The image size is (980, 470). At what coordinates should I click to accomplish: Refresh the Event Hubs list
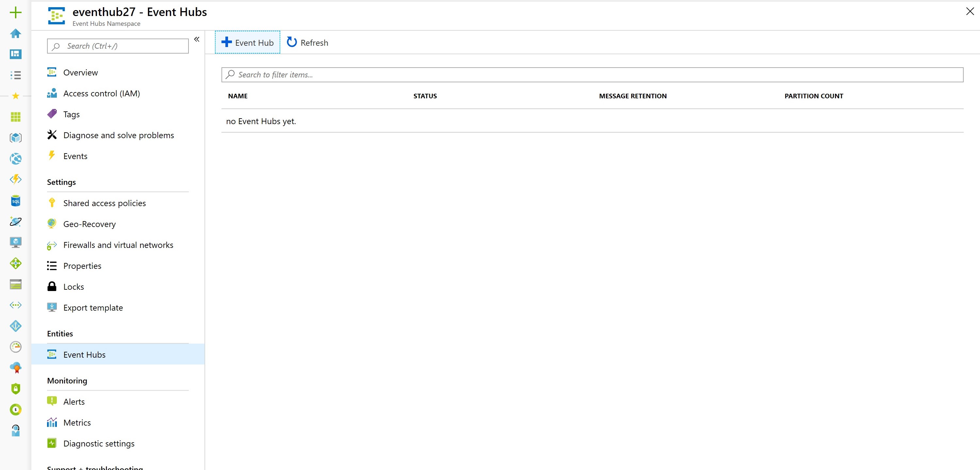pos(307,42)
